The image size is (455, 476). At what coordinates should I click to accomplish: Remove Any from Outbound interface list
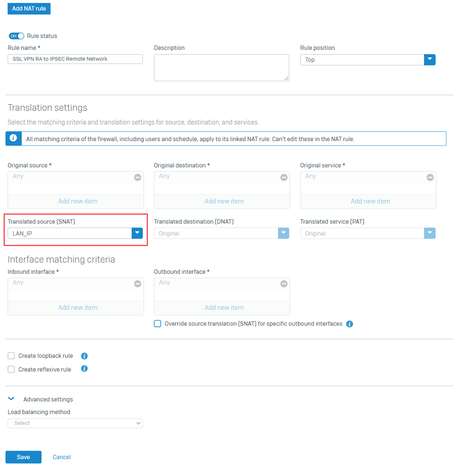(284, 284)
